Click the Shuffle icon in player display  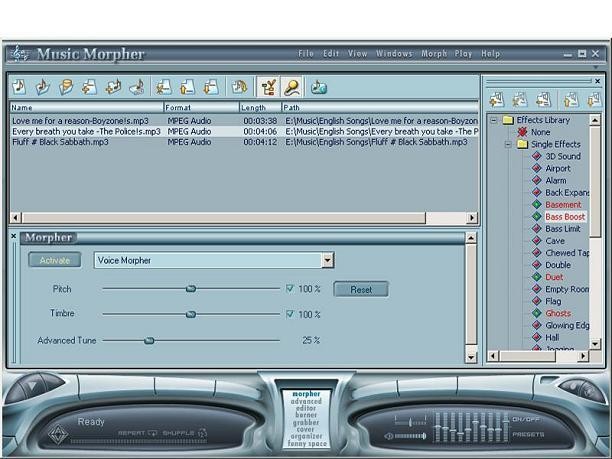tap(202, 433)
